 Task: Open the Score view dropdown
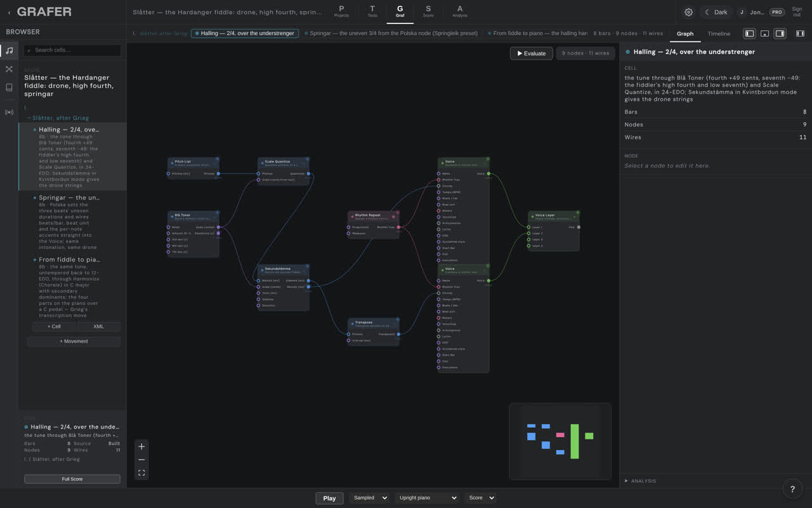click(481, 498)
